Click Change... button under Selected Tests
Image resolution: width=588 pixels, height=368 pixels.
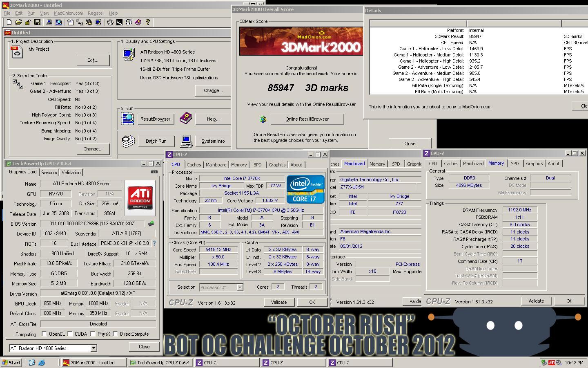click(93, 149)
